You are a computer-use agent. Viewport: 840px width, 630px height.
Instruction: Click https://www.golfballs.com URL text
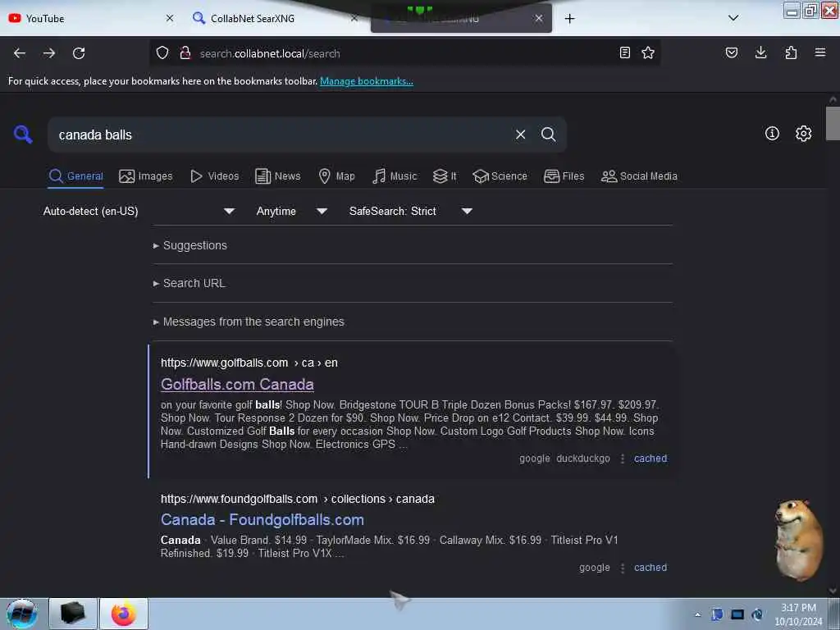(225, 363)
